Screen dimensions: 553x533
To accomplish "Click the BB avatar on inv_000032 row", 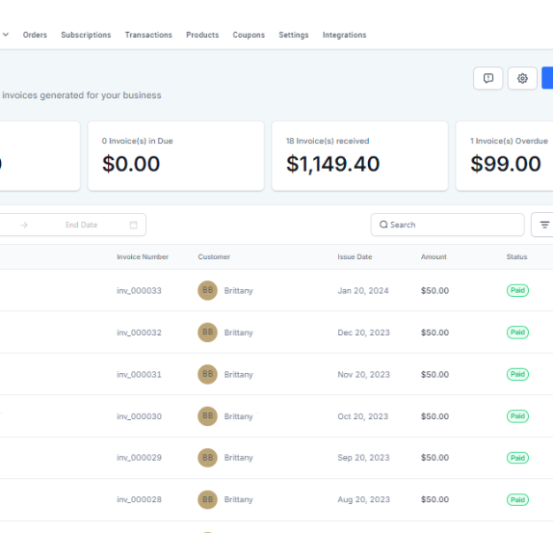I will 207,332.
